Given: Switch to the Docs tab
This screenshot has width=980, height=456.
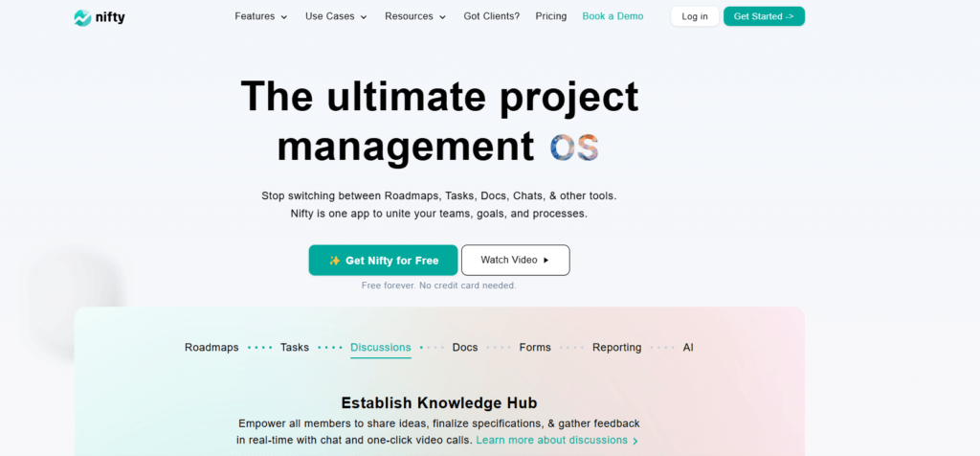Looking at the screenshot, I should tap(465, 347).
